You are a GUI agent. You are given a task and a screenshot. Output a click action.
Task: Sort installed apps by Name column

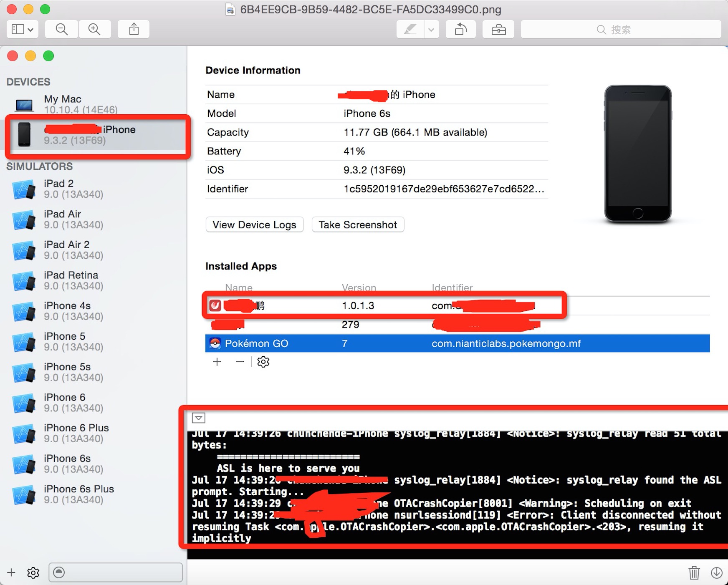pyautogui.click(x=239, y=287)
